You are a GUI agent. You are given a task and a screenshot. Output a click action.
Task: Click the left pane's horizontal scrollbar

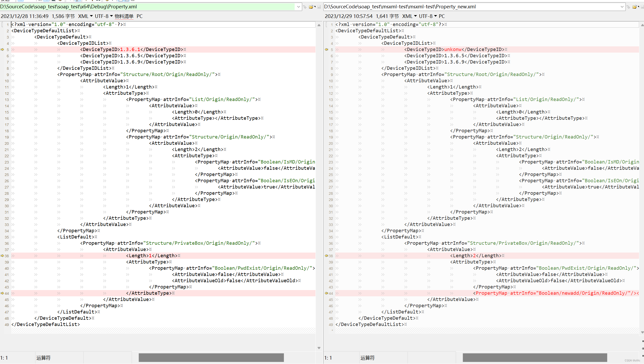click(x=211, y=357)
